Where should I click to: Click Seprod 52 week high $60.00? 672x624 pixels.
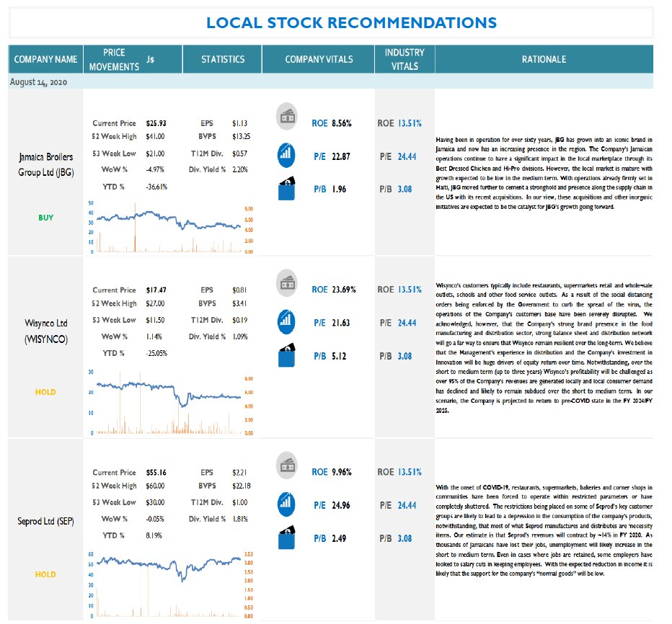coord(155,486)
